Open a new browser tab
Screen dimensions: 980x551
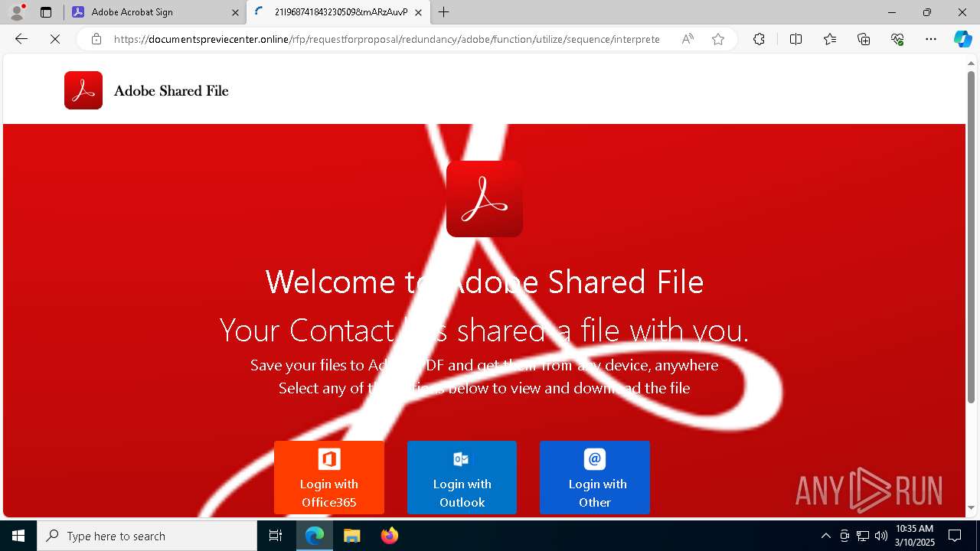click(444, 12)
